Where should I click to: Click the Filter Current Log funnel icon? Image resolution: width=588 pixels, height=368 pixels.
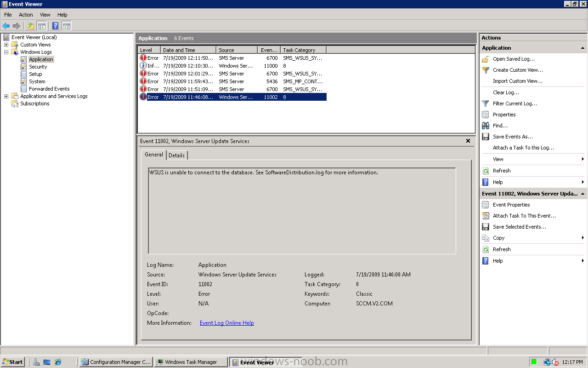point(486,103)
